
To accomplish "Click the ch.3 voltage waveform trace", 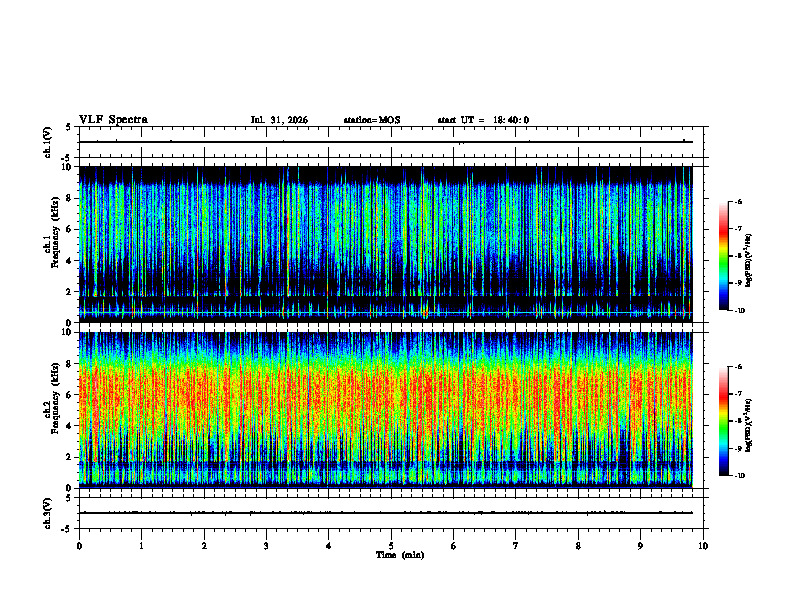I will click(386, 513).
